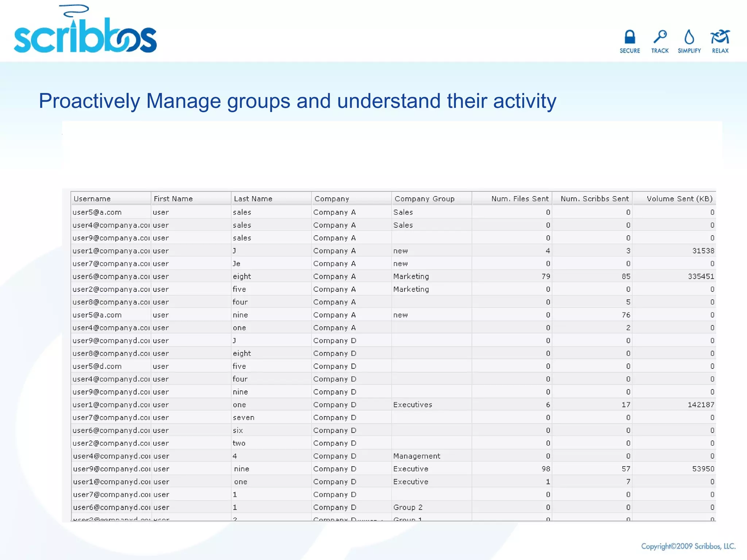This screenshot has height=560, width=747.
Task: Sort by the Num. Scribbs Sent header
Action: (592, 199)
